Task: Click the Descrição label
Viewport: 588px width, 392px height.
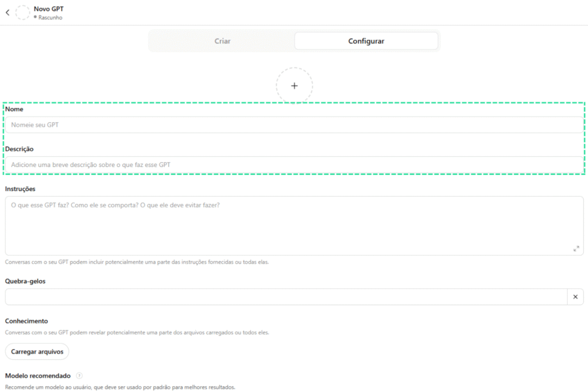Action: tap(20, 149)
